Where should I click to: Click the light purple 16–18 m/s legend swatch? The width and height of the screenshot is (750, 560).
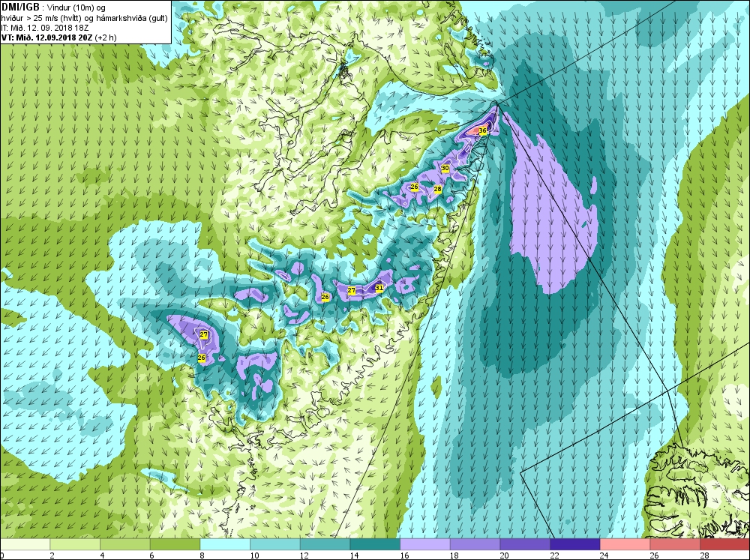coord(424,544)
